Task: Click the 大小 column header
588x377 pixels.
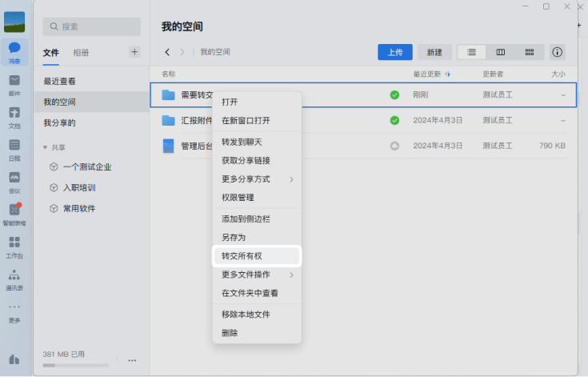Action: click(558, 74)
